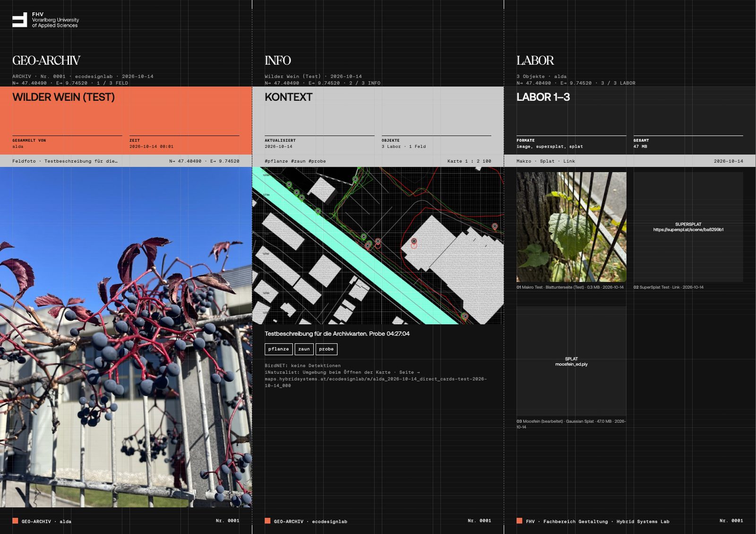Click the LABOR heading

[x=535, y=60]
